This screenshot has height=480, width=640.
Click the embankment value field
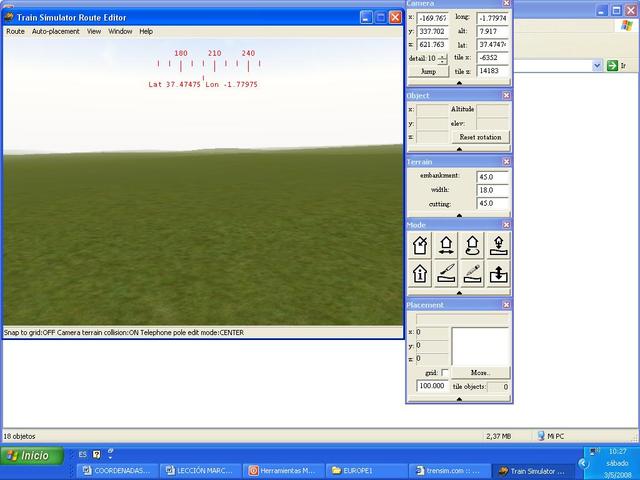492,176
